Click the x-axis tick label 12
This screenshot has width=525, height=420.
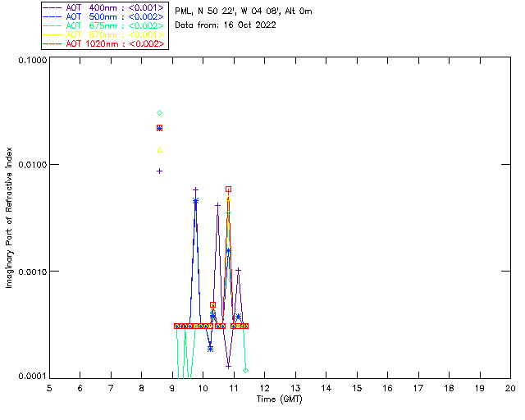click(264, 388)
